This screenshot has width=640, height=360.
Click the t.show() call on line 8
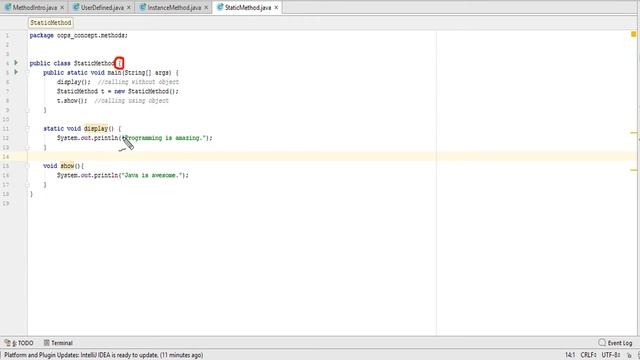[72, 100]
